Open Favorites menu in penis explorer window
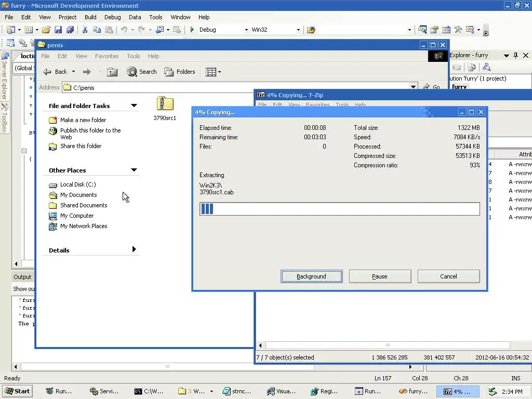The width and height of the screenshot is (532, 399). [x=107, y=56]
